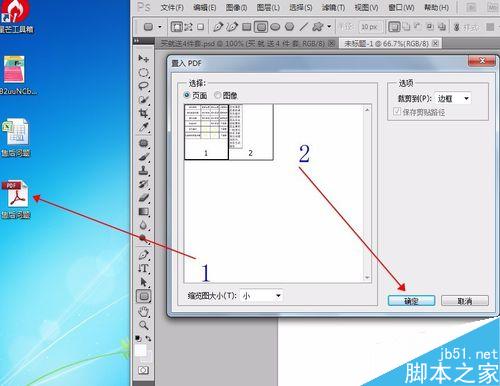The height and width of the screenshot is (386, 500).
Task: Select the Lasso tool
Action: coord(143,86)
